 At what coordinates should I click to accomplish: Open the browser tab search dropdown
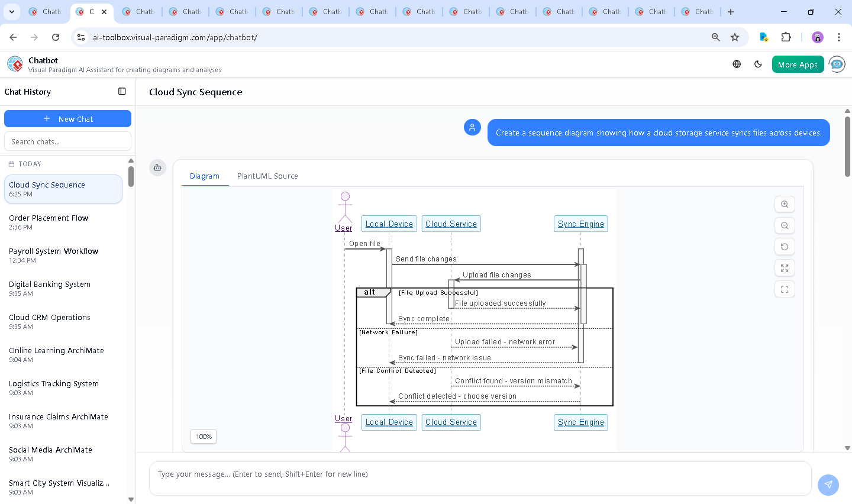(12, 12)
